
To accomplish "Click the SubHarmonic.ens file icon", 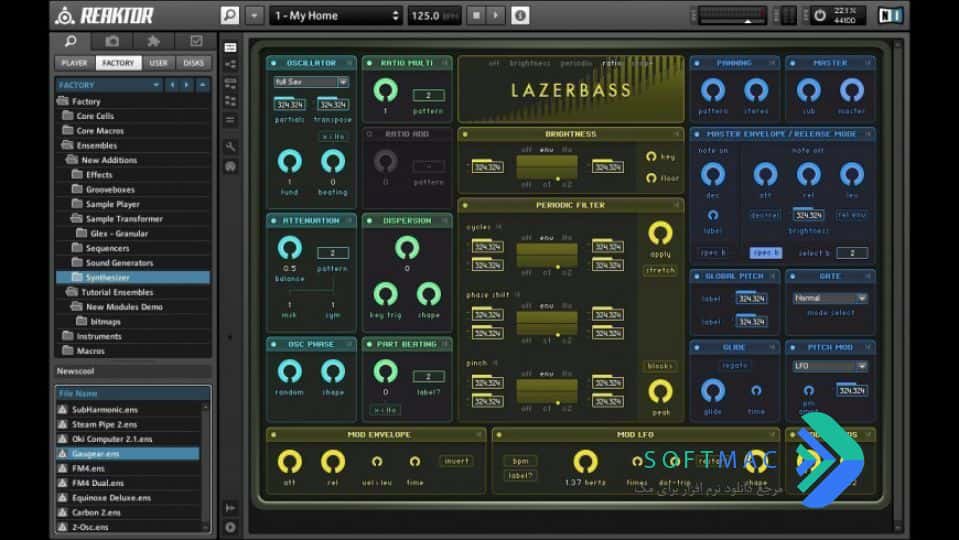I will [62, 409].
